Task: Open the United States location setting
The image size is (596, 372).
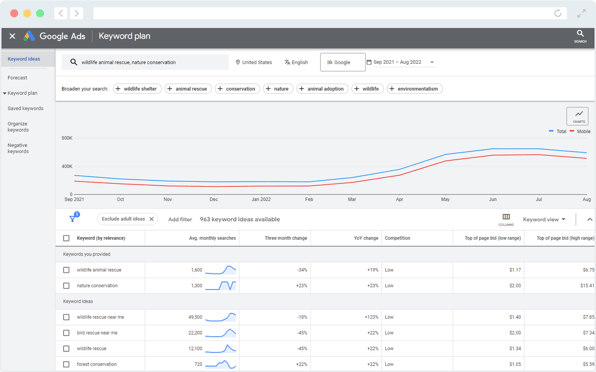Action: (254, 62)
